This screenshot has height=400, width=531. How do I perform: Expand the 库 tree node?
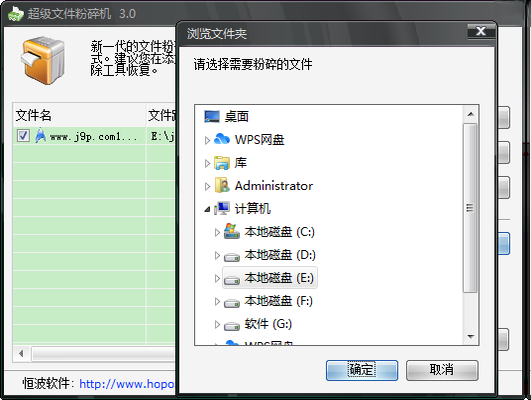click(207, 163)
